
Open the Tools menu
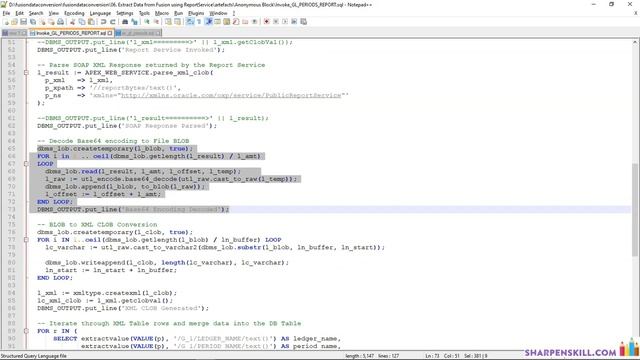[x=144, y=13]
